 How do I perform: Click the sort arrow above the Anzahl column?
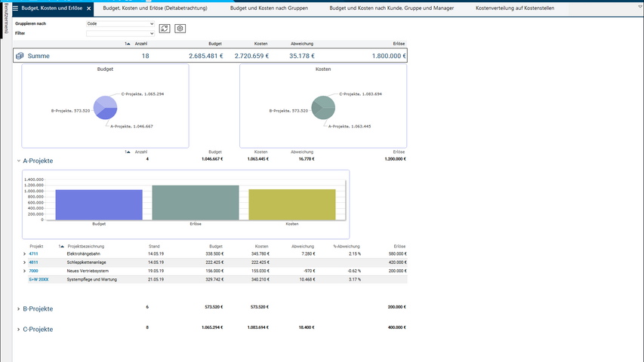coord(127,44)
